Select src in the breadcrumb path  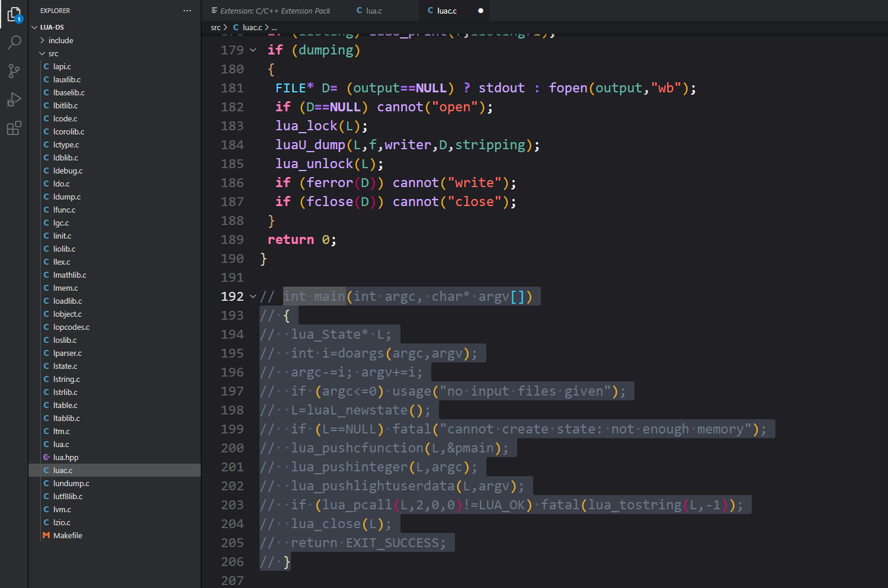point(216,27)
